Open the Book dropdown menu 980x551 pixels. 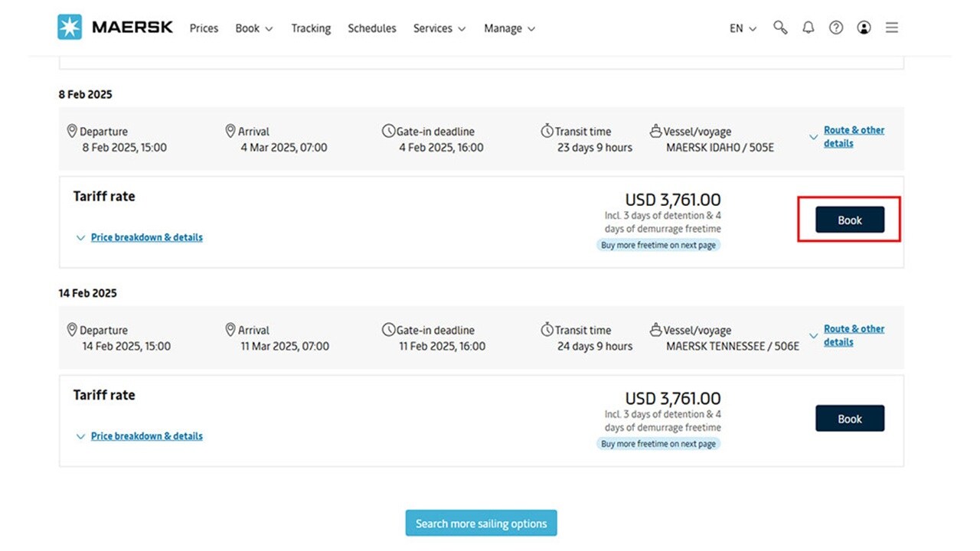pos(253,28)
